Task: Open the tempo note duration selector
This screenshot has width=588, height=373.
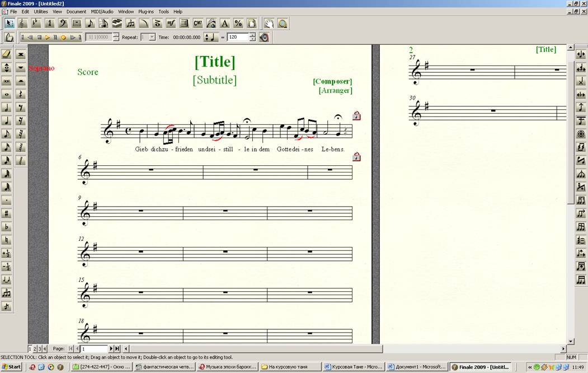Action: 211,38
